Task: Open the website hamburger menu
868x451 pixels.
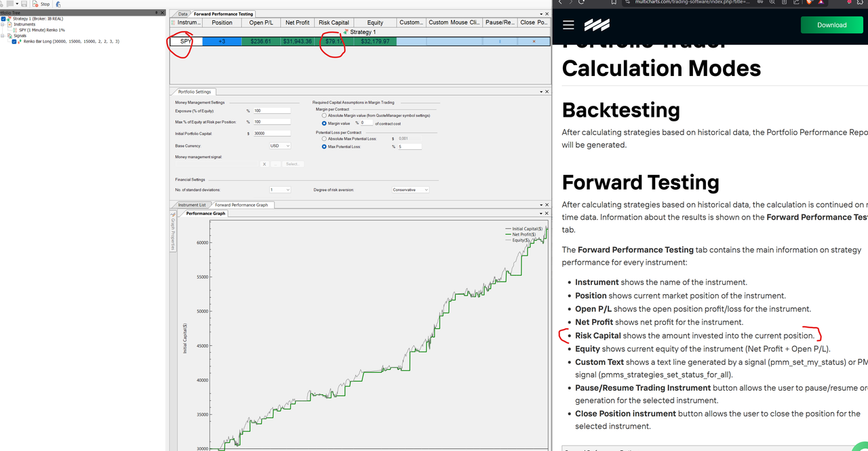Action: tap(568, 25)
